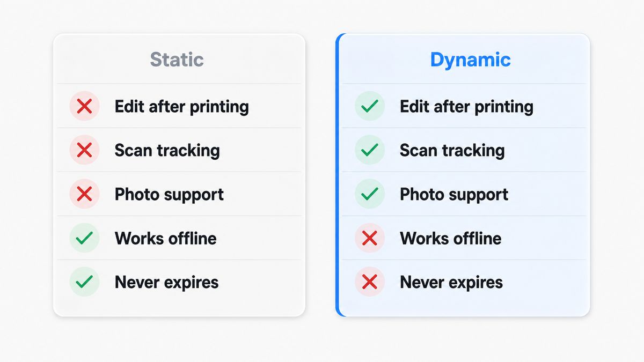Select the Static column heading
644x362 pixels.
[x=177, y=59]
